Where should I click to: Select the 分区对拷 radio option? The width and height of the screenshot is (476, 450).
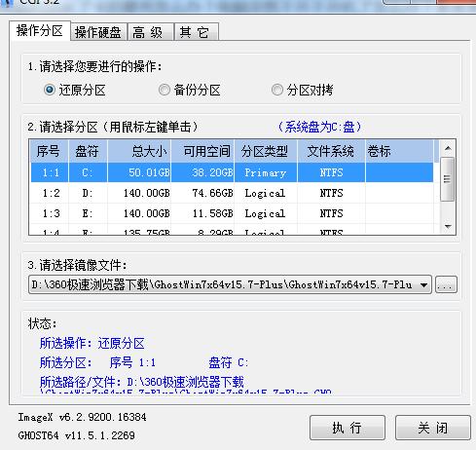pos(303,90)
